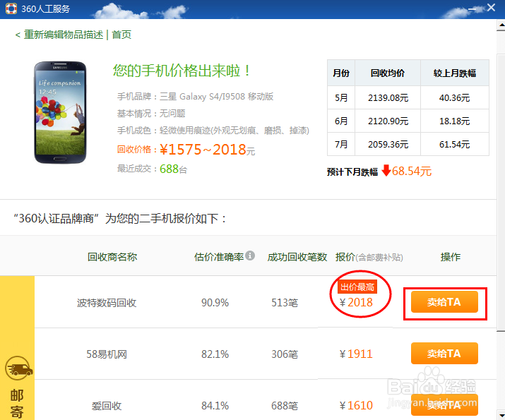Click the 爱回收 recycler name
The height and width of the screenshot is (420, 505).
pos(107,406)
